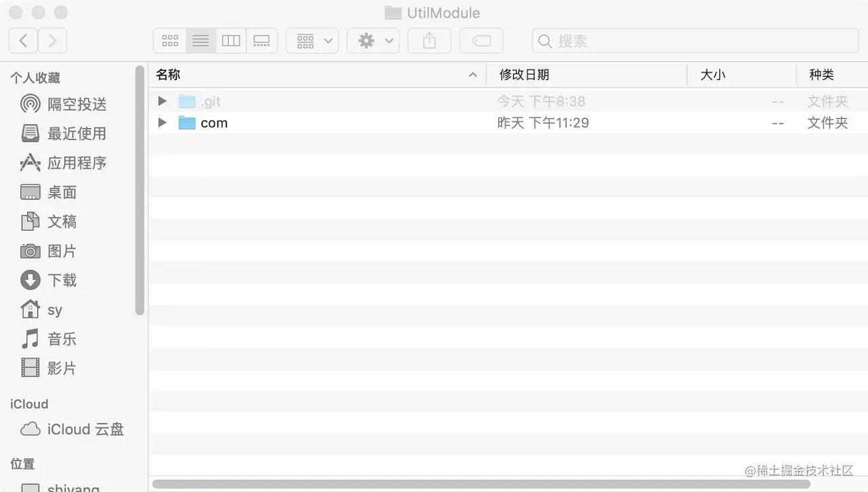The image size is (868, 492).
Task: Select the .git folder icon
Action: (187, 101)
